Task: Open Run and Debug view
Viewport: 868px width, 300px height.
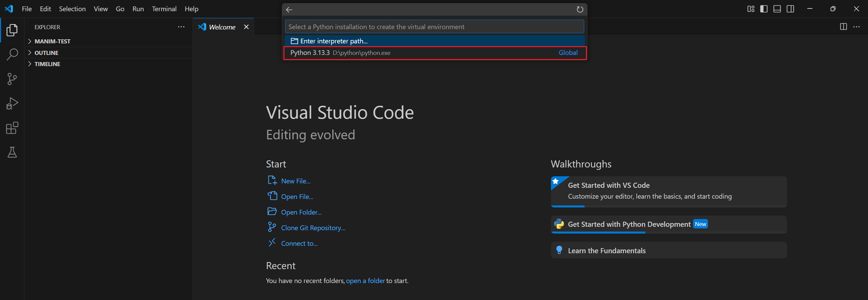Action: click(12, 103)
